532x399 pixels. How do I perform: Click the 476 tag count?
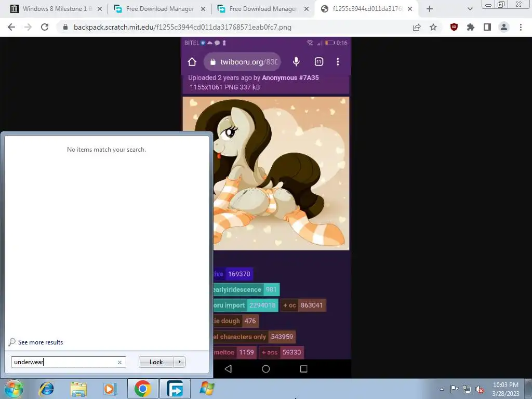250,321
